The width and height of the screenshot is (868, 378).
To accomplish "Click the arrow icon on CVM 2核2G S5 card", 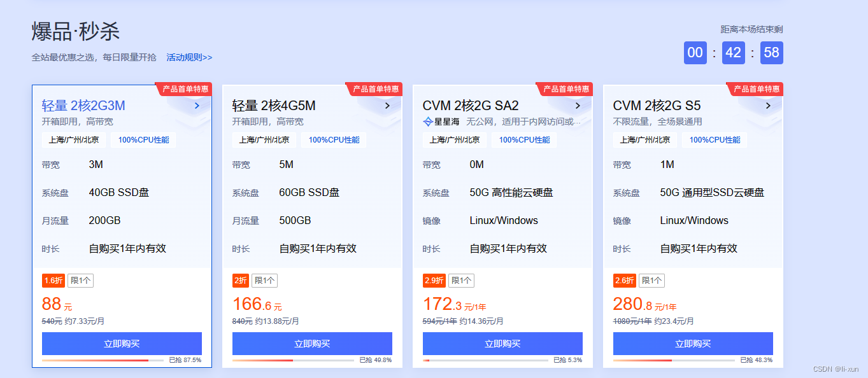I will (x=768, y=106).
